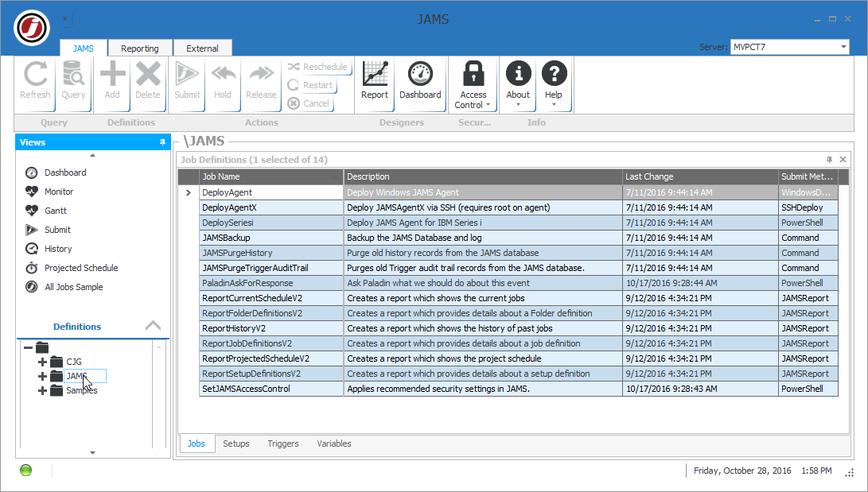Screen dimensions: 868x492
Task: Click the Release action icon
Action: [261, 81]
